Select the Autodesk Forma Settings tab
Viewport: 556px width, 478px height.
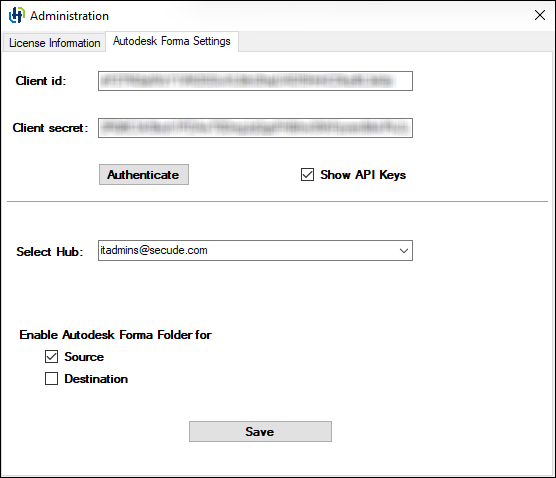coord(172,41)
